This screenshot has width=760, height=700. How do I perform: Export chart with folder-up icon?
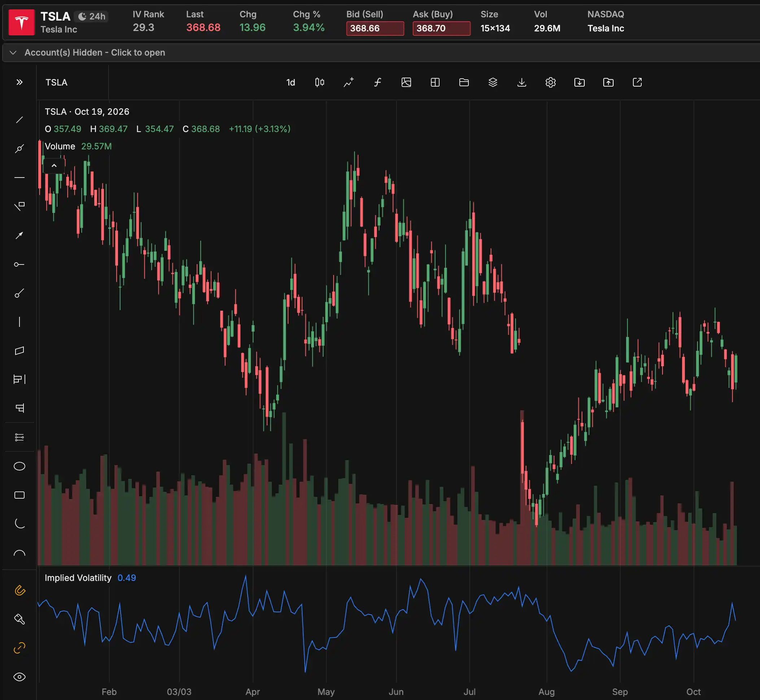(x=608, y=82)
